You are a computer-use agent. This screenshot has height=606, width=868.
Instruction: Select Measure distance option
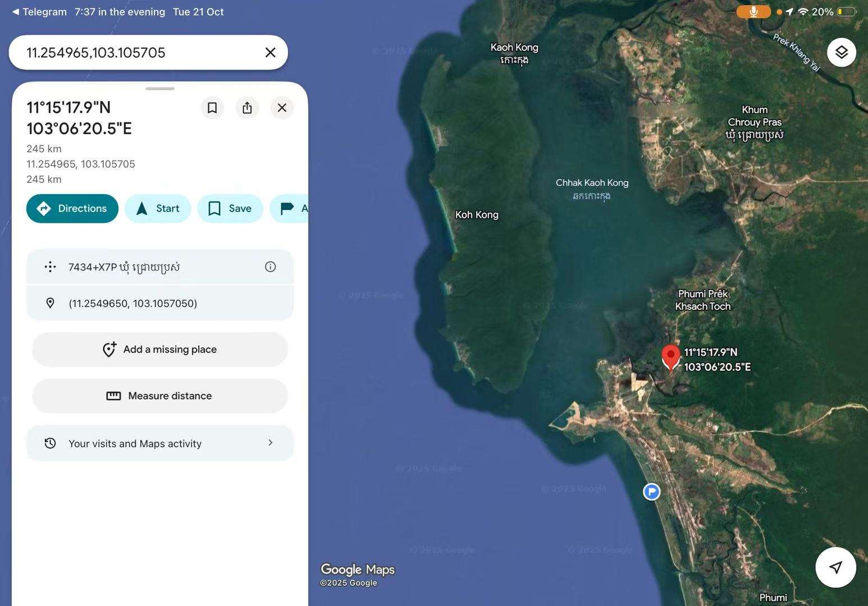(x=160, y=396)
